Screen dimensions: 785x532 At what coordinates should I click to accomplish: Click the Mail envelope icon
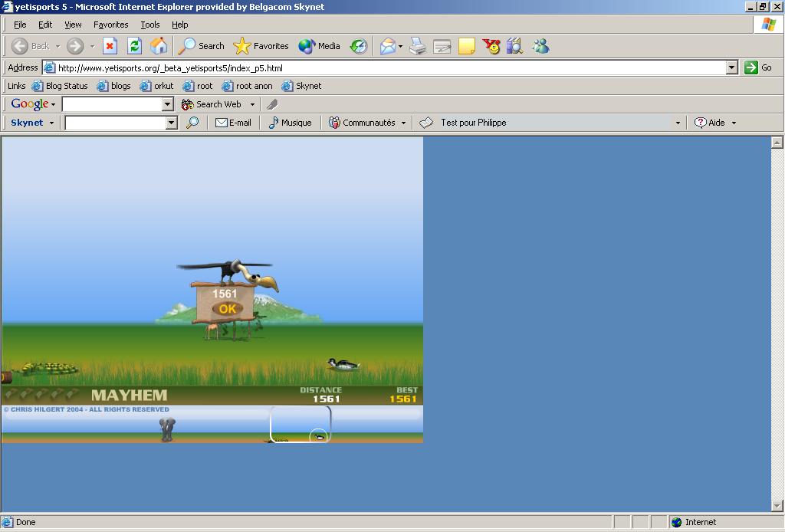387,46
